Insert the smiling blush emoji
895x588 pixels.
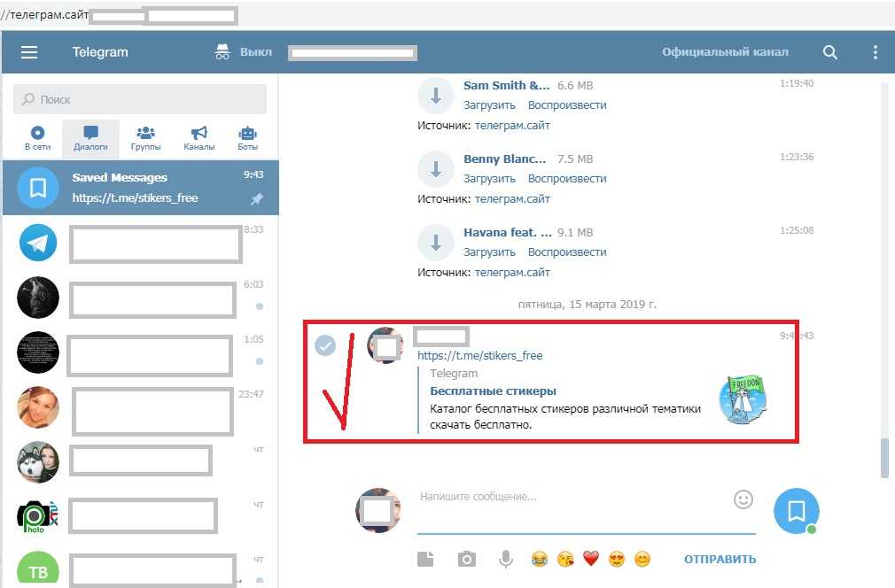(642, 560)
